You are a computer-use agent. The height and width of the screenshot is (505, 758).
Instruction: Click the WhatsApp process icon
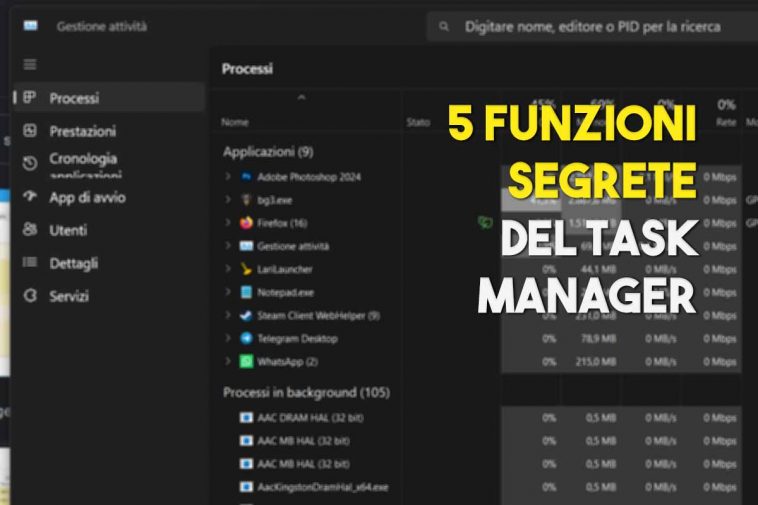click(246, 361)
